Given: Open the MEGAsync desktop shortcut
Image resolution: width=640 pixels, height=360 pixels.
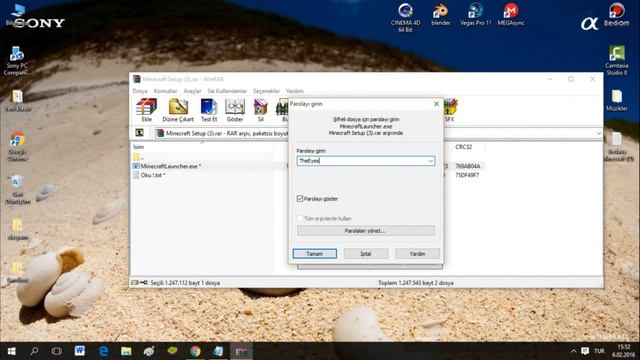Looking at the screenshot, I should click(511, 14).
